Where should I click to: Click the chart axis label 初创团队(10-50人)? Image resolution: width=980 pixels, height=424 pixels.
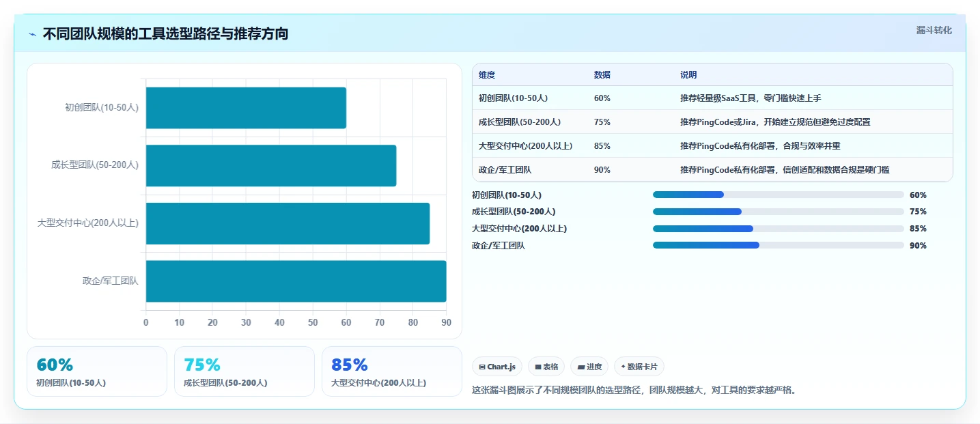click(x=102, y=107)
